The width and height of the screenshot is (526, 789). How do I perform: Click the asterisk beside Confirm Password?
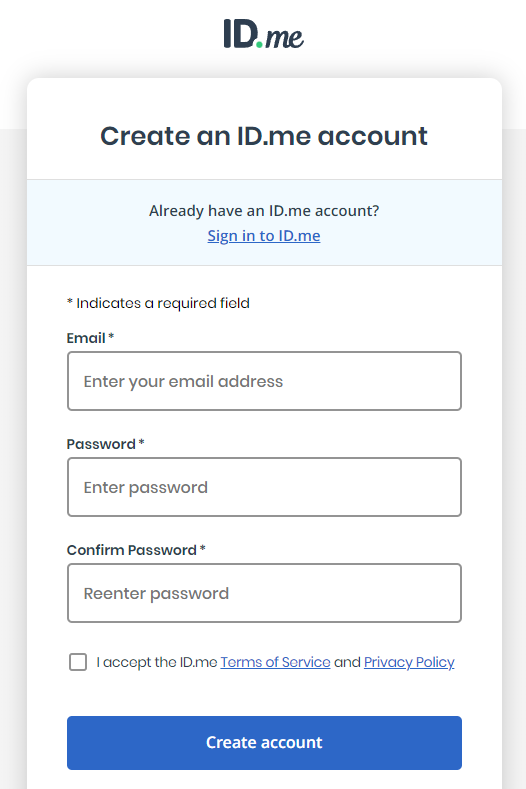click(x=202, y=547)
